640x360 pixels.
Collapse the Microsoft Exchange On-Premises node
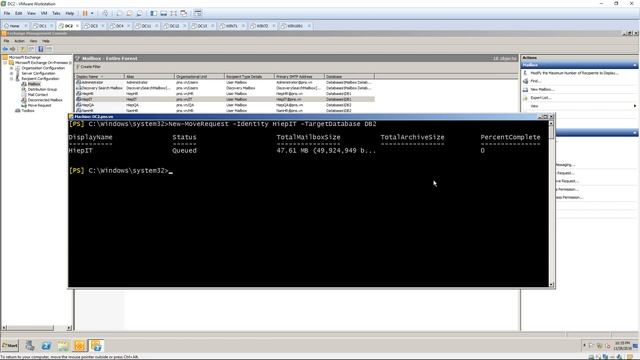[5, 63]
